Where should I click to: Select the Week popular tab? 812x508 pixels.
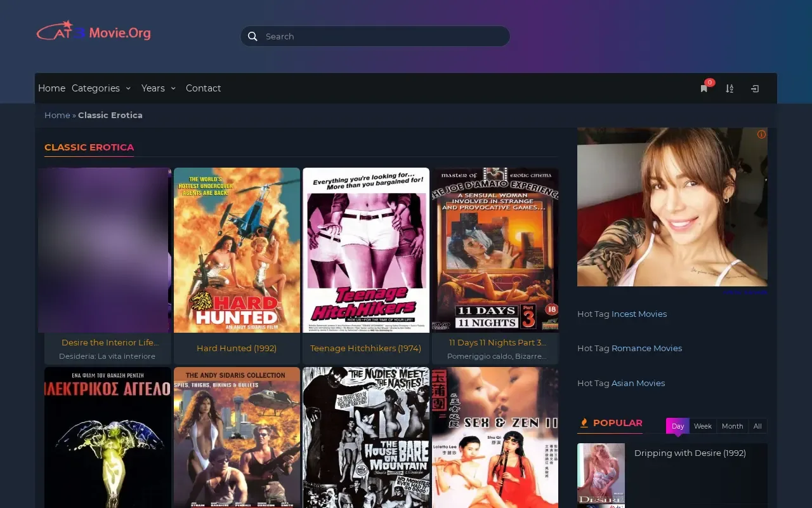point(703,426)
